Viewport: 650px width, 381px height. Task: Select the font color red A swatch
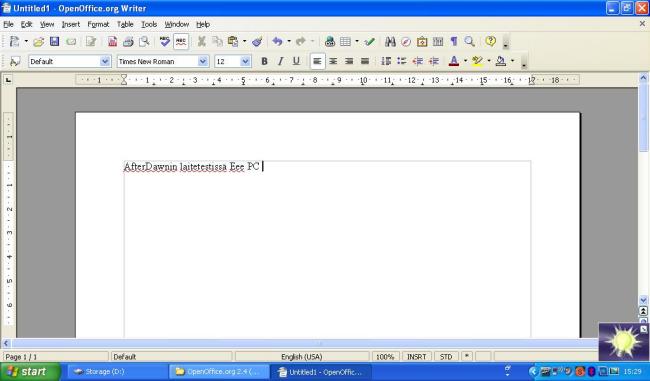pos(454,61)
